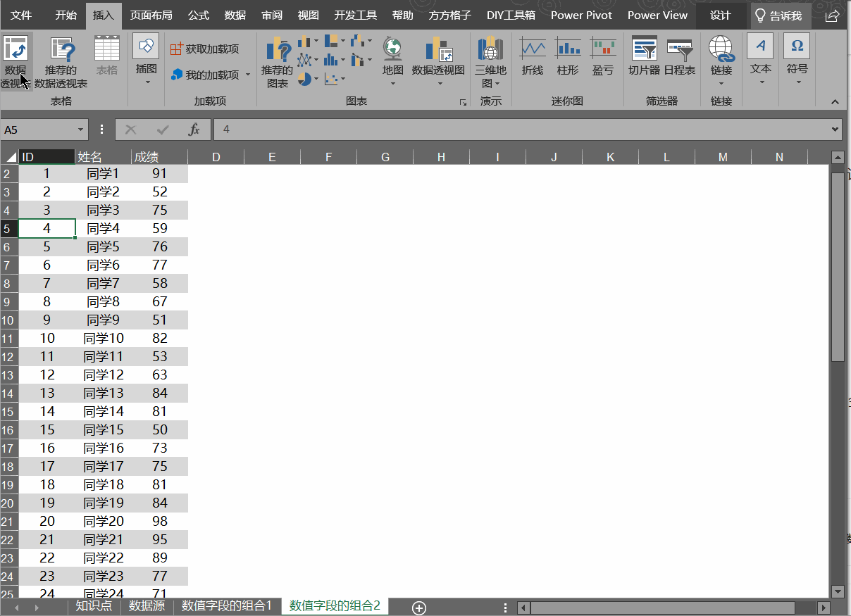Open the 数据源 sheet tab

(x=147, y=606)
